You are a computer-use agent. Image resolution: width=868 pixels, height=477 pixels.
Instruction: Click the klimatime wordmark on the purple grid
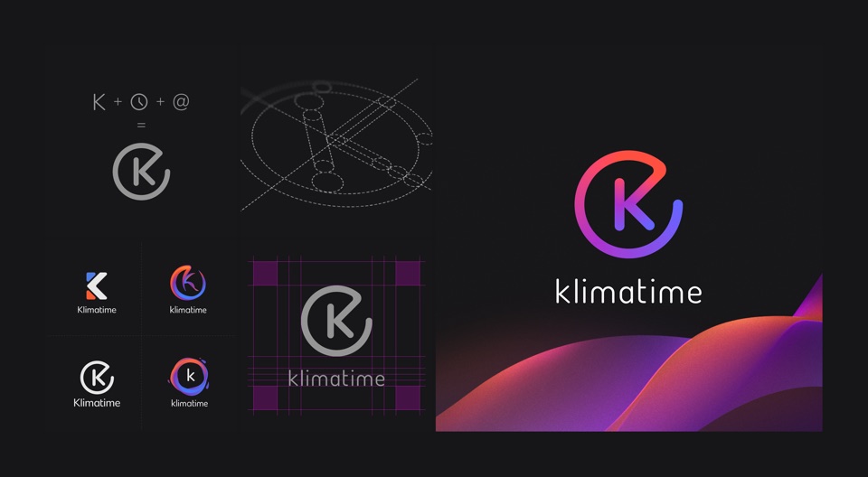[x=336, y=379]
